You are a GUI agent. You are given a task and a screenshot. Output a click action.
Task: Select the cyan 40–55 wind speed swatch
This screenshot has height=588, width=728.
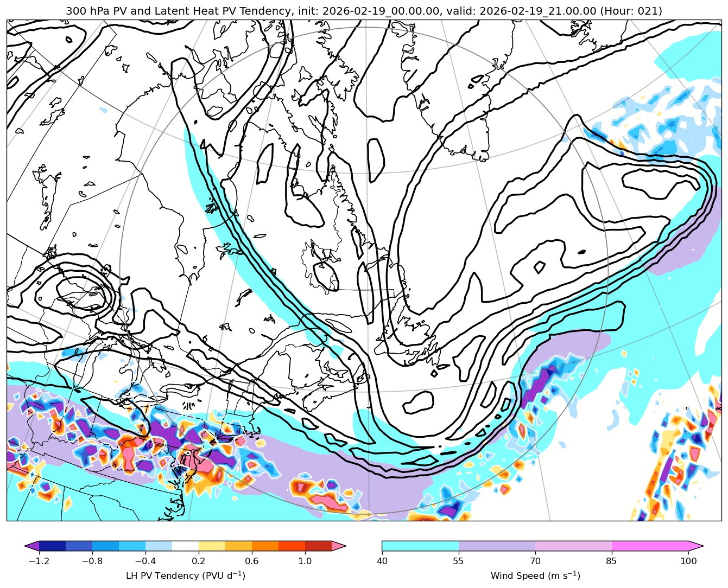(x=420, y=546)
